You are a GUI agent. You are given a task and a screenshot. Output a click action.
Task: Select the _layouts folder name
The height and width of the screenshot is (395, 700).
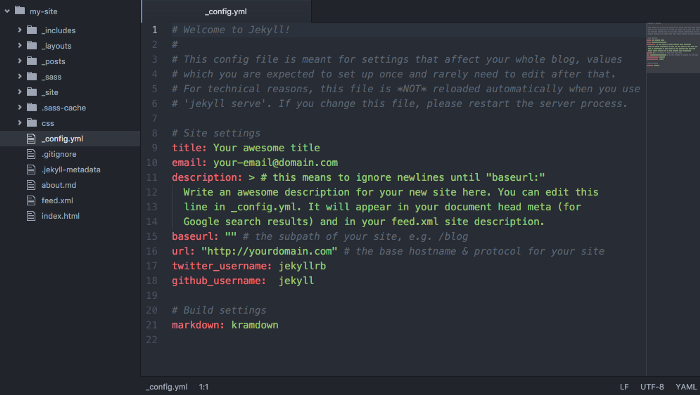(x=56, y=46)
